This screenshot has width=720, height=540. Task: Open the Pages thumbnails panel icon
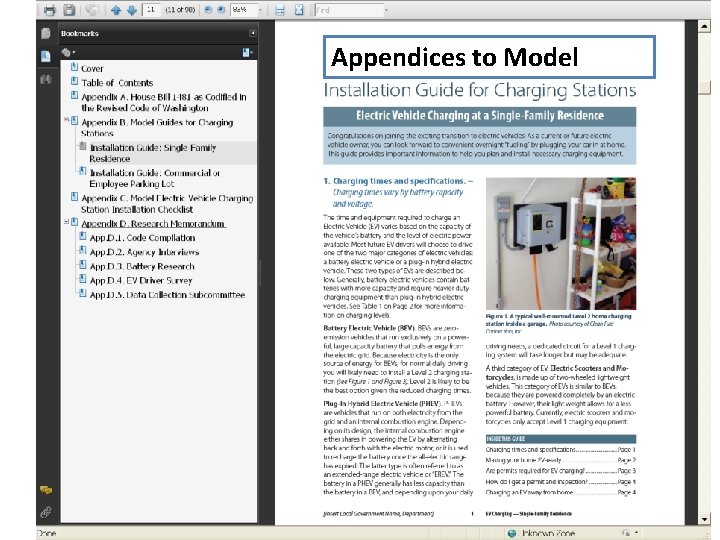click(45, 34)
